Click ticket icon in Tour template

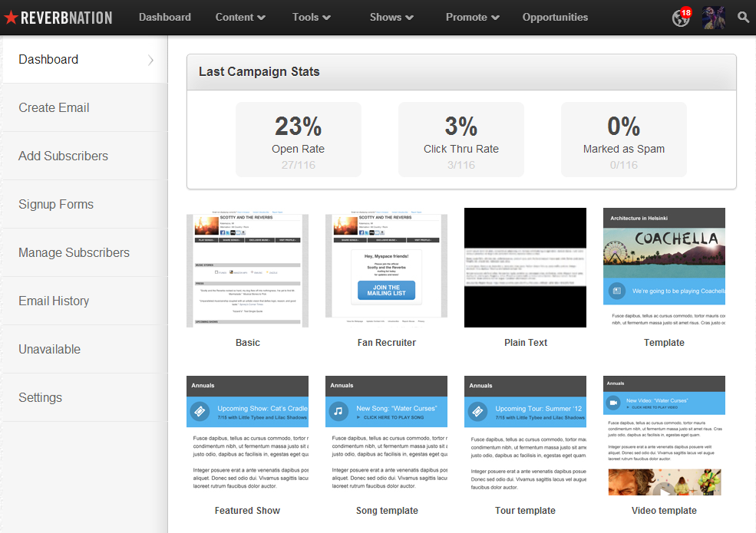pos(477,412)
